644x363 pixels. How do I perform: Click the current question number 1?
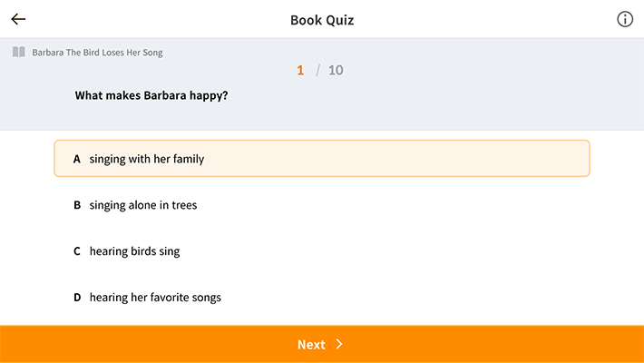[x=300, y=70]
